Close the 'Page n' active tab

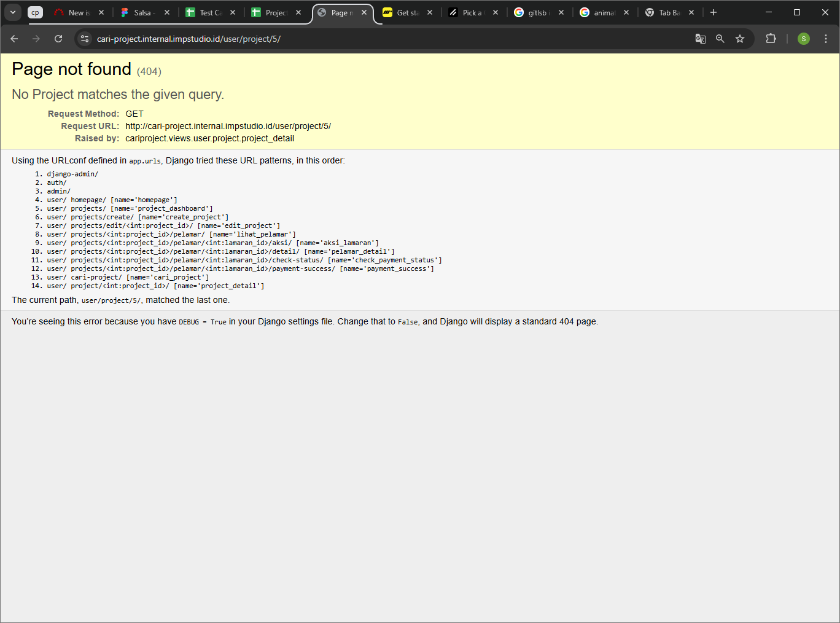point(364,12)
